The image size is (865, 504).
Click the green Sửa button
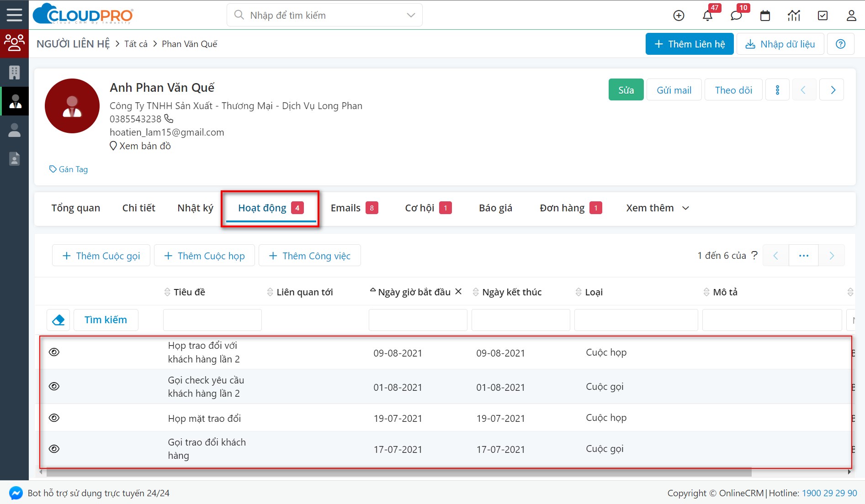tap(626, 90)
